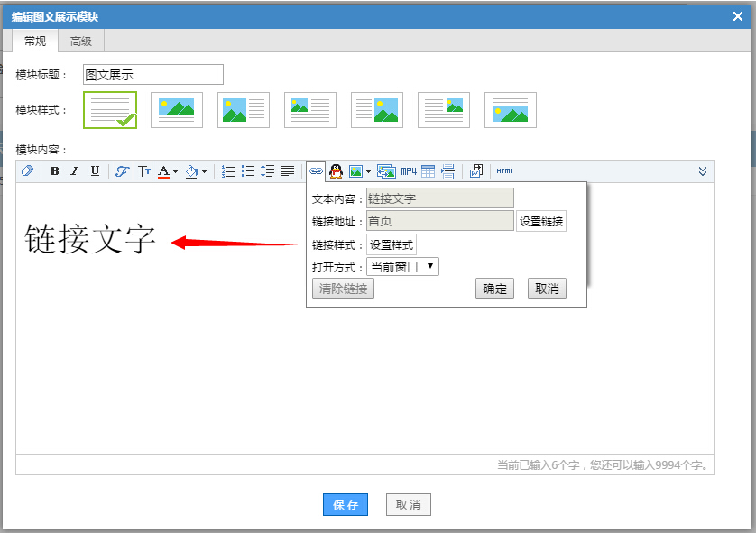Image resolution: width=756 pixels, height=533 pixels.
Task: Open the 打开方式 dropdown showing 当前窗口
Action: pos(402,266)
